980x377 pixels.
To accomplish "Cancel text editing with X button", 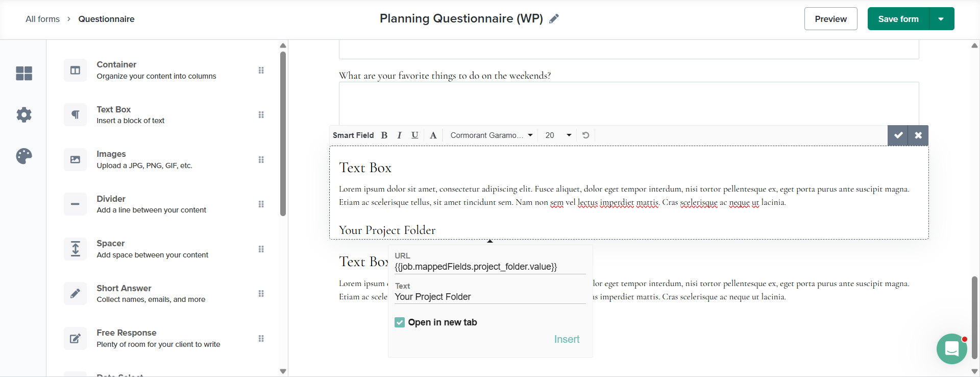I will (918, 135).
